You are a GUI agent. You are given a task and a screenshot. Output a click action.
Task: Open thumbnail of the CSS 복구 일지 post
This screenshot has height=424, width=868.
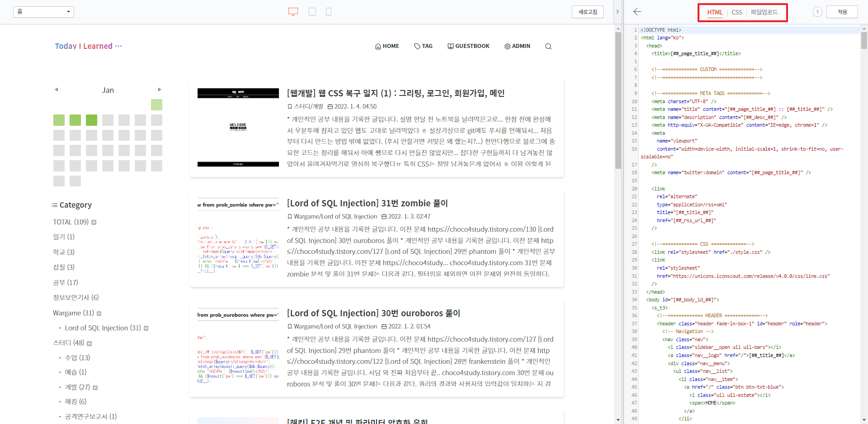[238, 128]
